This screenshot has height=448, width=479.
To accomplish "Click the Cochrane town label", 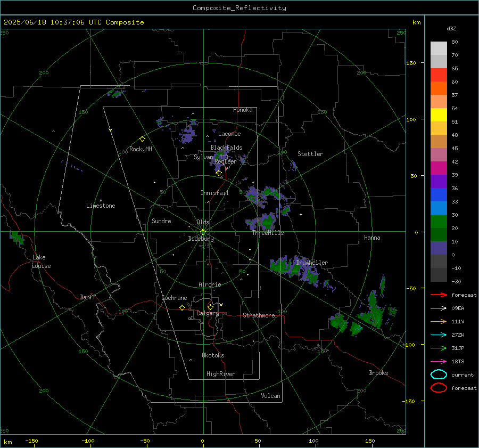I will 174,298.
